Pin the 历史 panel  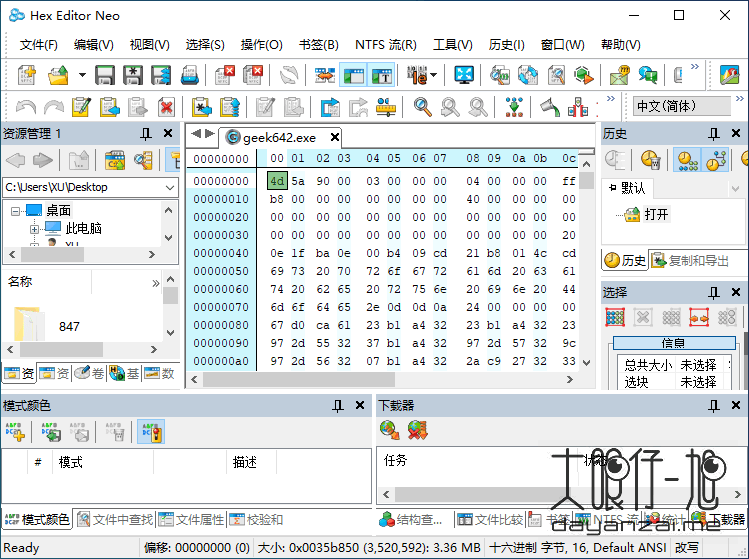click(714, 134)
